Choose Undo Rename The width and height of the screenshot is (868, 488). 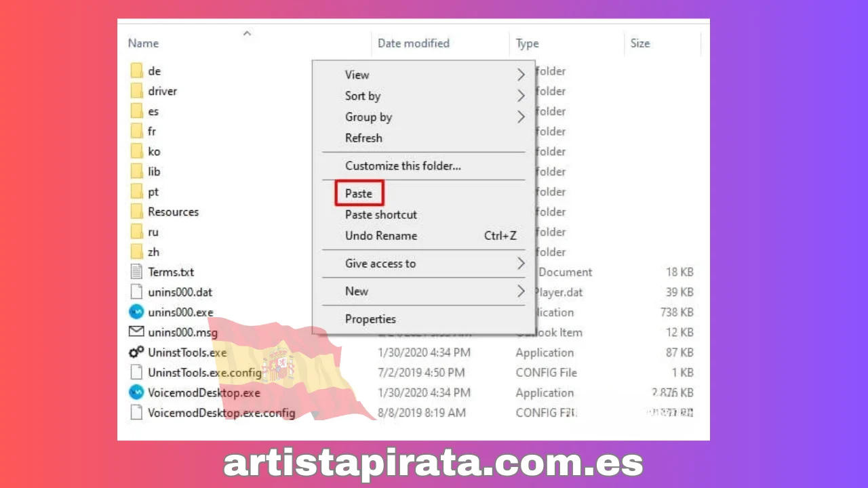[424, 235]
